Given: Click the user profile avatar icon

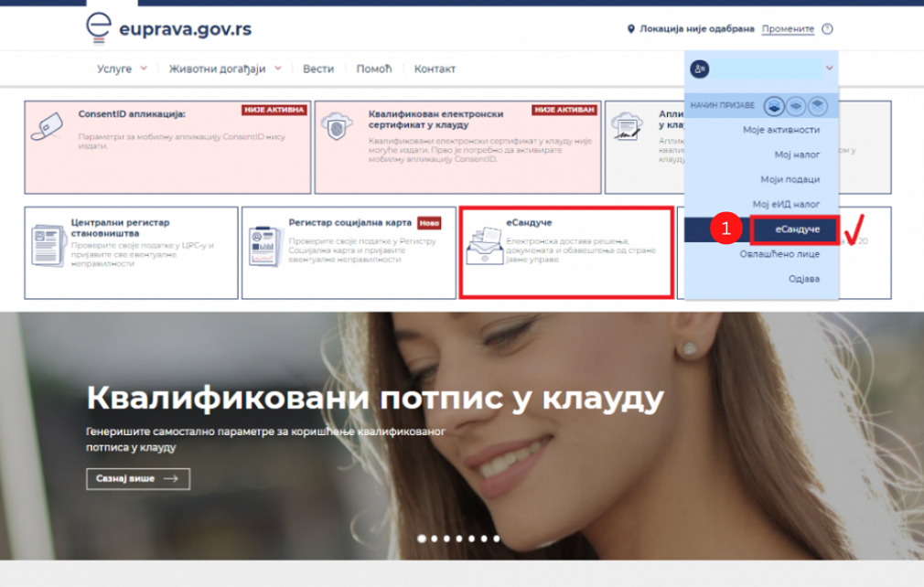Looking at the screenshot, I should coord(700,69).
